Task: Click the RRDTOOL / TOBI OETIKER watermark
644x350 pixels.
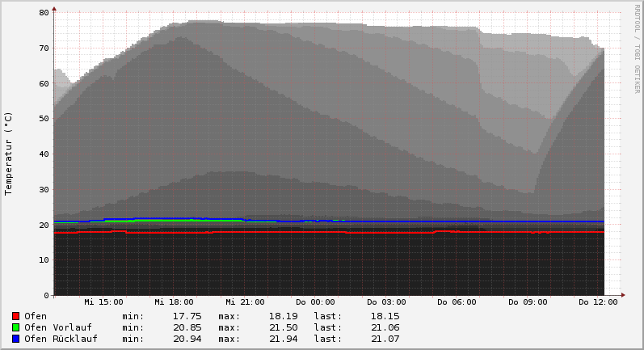Action: tap(637, 48)
